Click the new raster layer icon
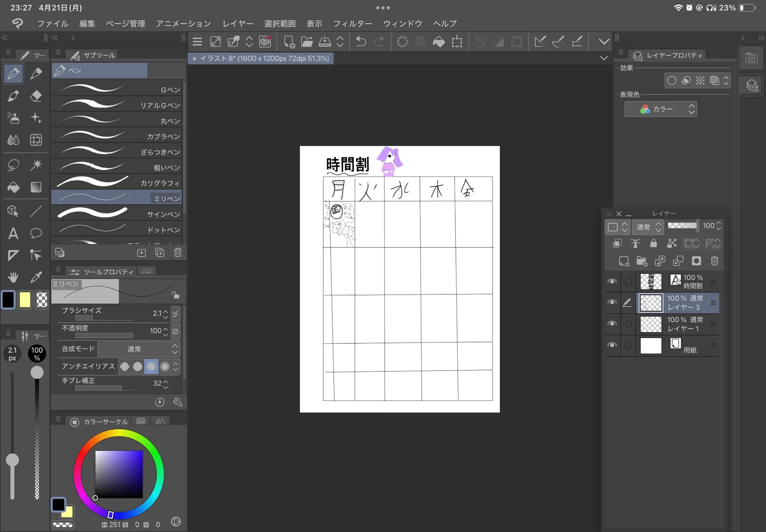766x532 pixels. (x=623, y=261)
